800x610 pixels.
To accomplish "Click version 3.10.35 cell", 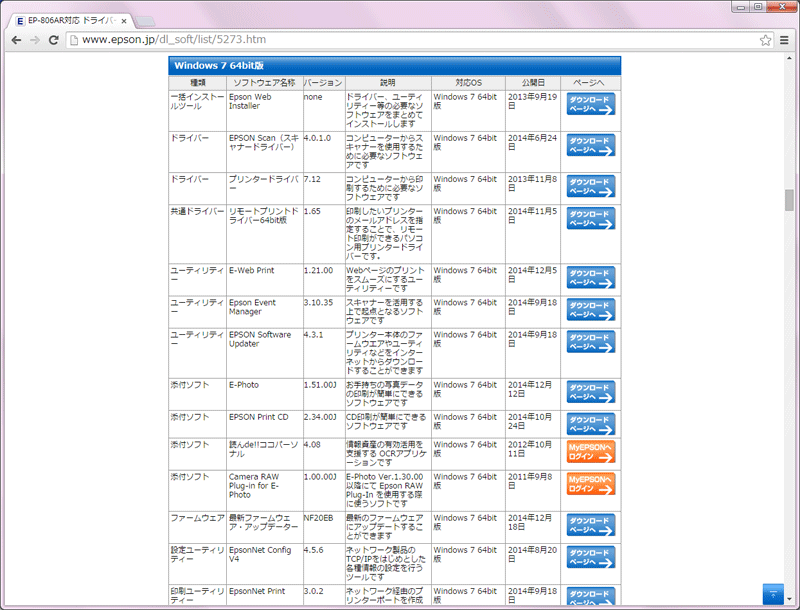I will [323, 312].
